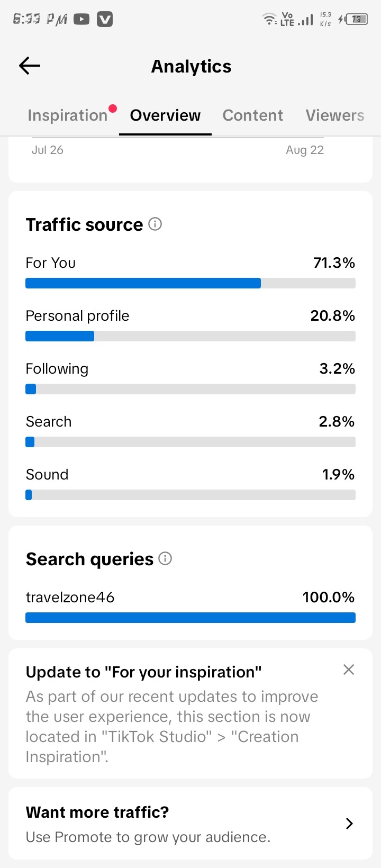Screen dimensions: 381x868
Task: Tap the Use Promote banner text
Action: 148,837
